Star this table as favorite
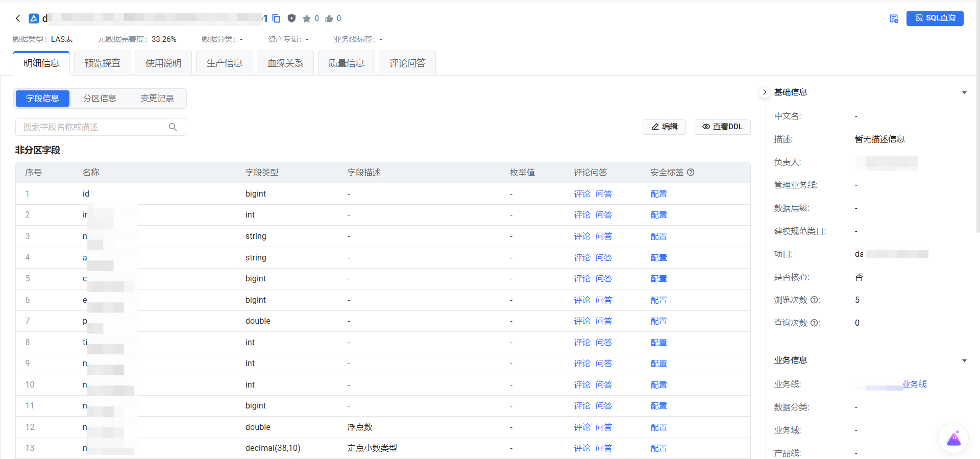Screen dimensions: 980x459 (306, 18)
